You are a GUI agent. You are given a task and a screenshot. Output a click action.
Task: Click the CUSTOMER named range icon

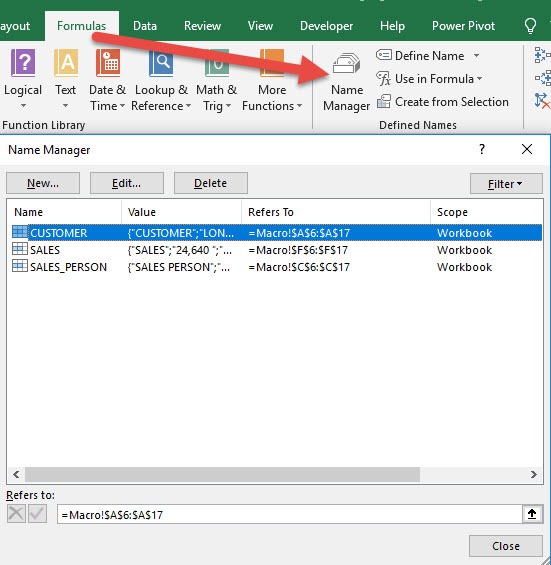click(x=20, y=232)
